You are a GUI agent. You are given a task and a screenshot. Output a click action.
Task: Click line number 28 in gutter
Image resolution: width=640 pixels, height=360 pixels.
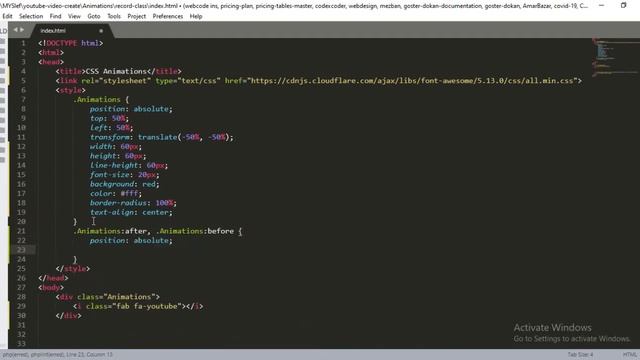21,297
